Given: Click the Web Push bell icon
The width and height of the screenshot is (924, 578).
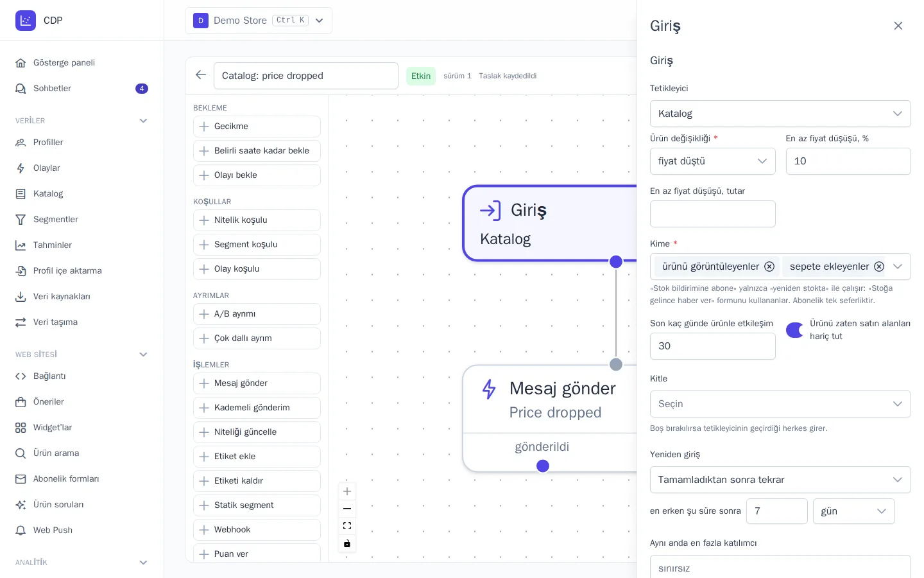Looking at the screenshot, I should pyautogui.click(x=21, y=530).
